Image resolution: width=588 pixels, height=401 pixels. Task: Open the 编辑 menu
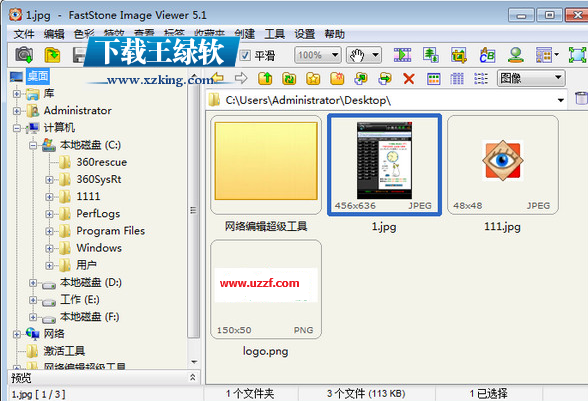[x=54, y=34]
